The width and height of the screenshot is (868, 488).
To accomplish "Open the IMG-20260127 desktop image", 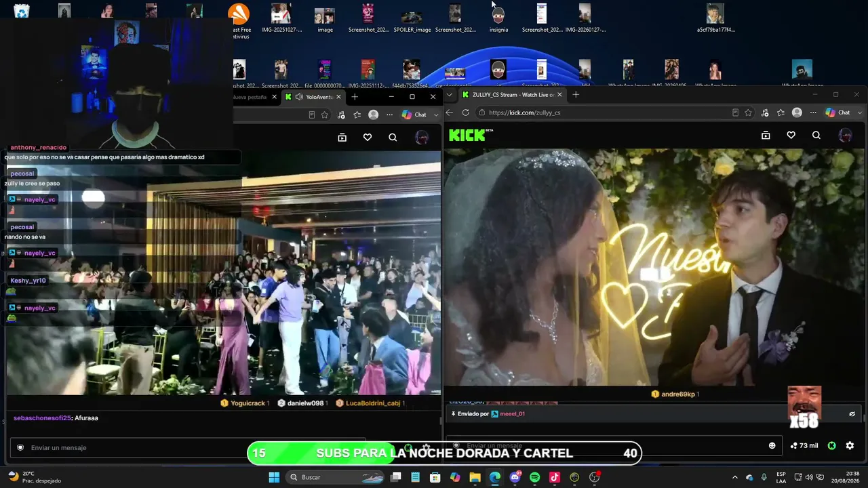I will 585,19.
